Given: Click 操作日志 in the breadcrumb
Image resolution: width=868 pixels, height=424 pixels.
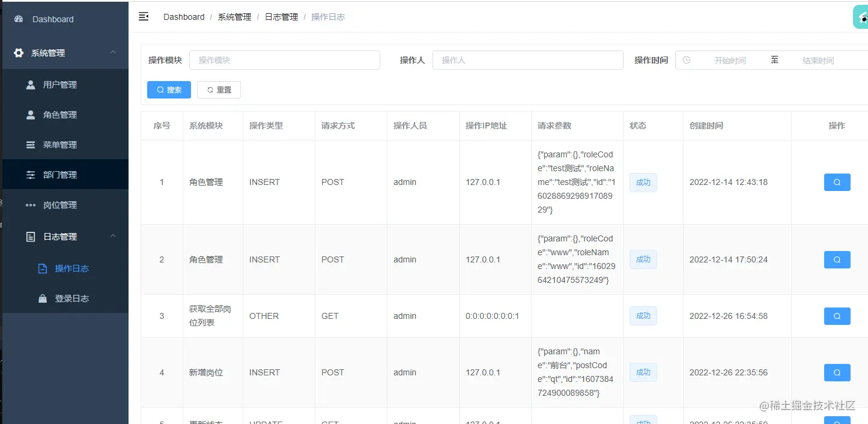Looking at the screenshot, I should (x=328, y=17).
